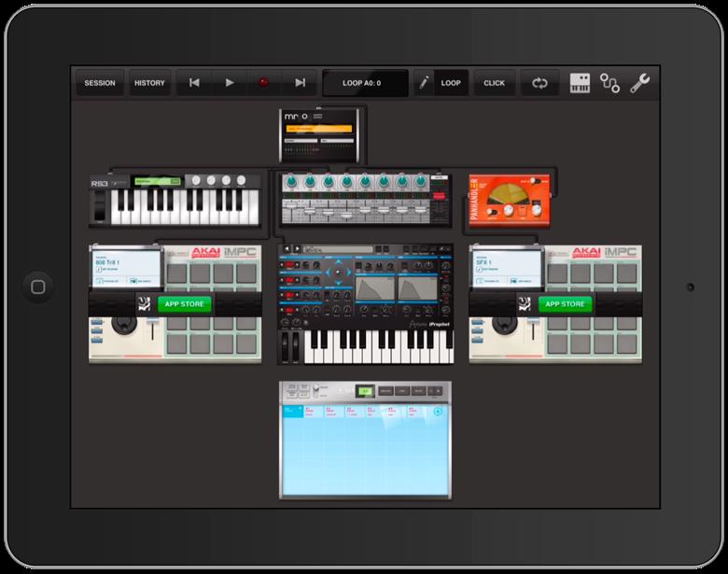This screenshot has height=574, width=728.
Task: Go to next preset on iProphet
Action: (297, 249)
